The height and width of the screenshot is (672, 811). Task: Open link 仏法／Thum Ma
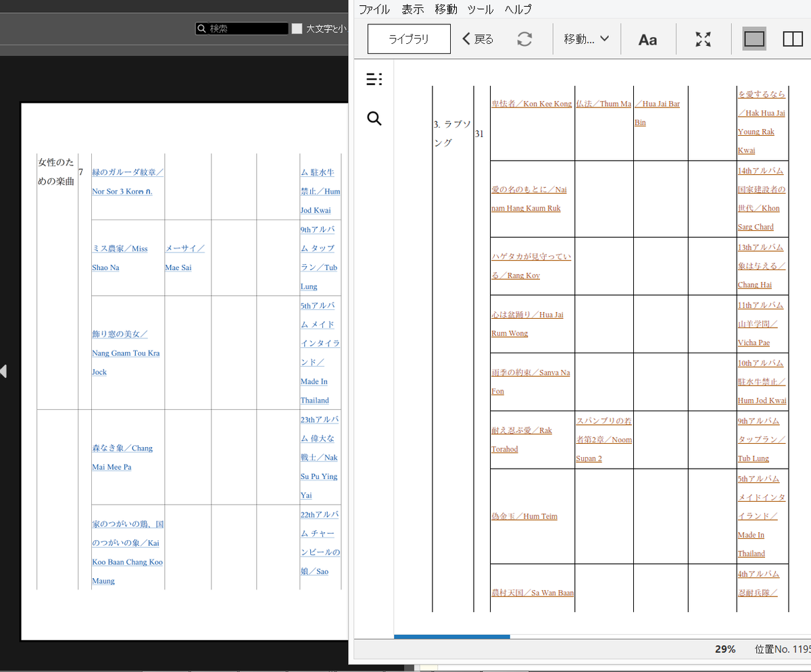pyautogui.click(x=604, y=104)
